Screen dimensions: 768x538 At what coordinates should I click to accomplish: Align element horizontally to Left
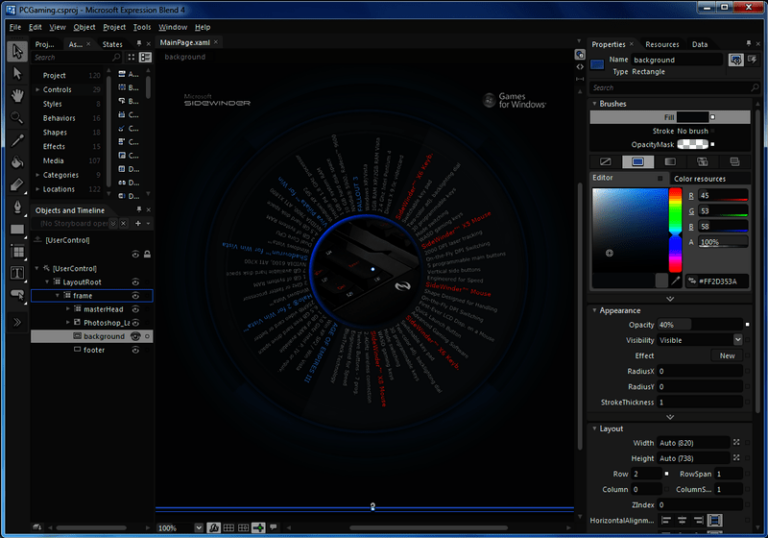(666, 520)
